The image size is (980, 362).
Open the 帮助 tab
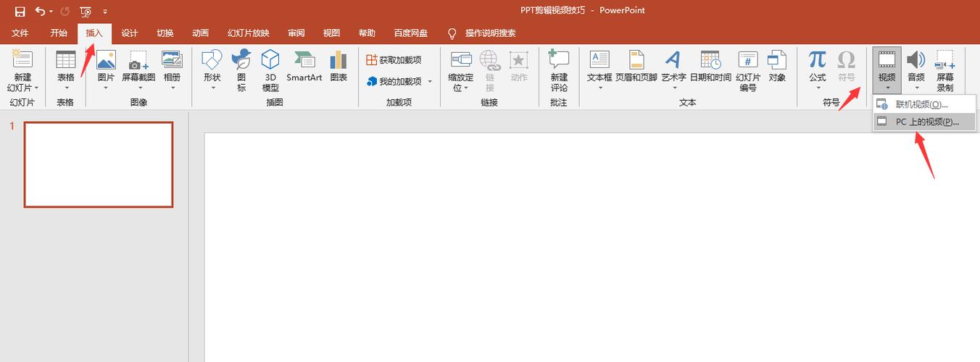pyautogui.click(x=367, y=33)
